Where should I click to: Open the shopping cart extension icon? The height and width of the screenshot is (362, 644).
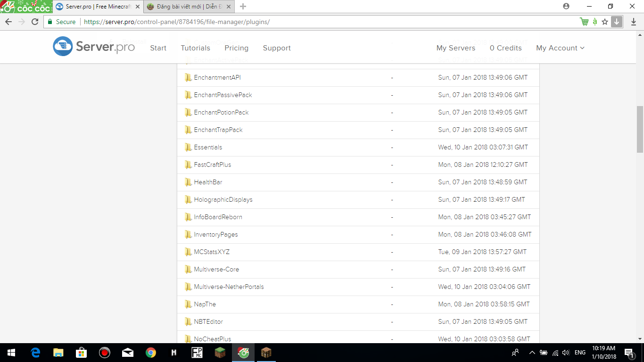point(584,22)
